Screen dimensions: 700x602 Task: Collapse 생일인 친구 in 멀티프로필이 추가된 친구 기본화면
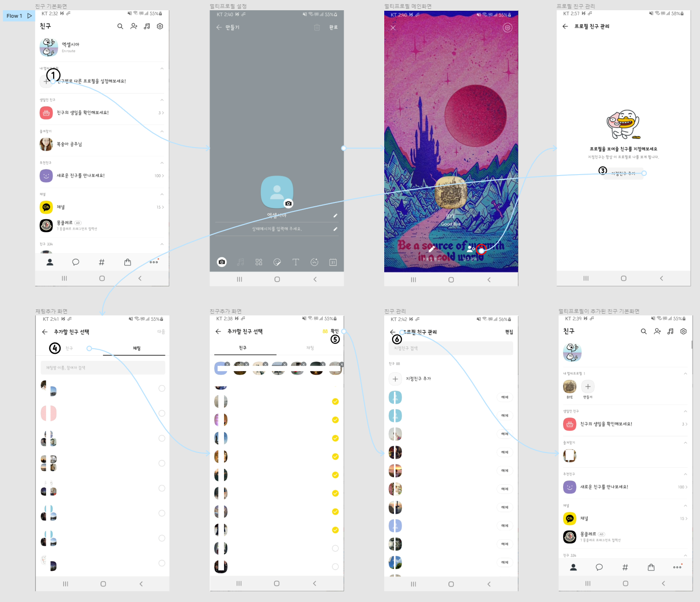(x=685, y=411)
